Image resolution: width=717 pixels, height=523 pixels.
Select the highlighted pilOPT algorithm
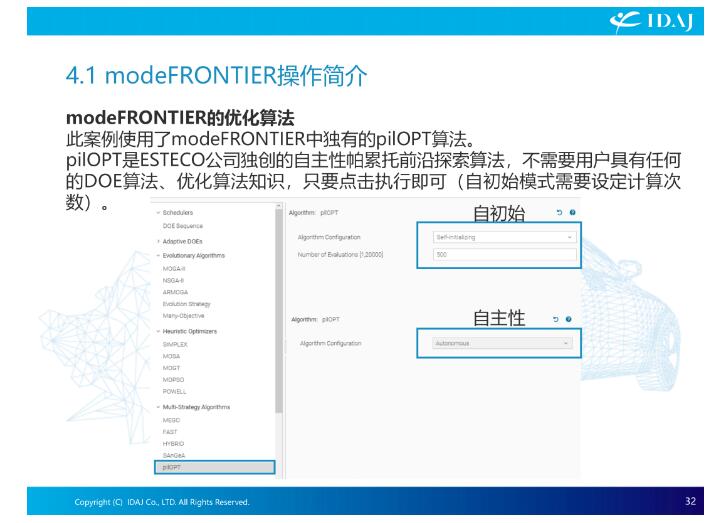[215, 467]
